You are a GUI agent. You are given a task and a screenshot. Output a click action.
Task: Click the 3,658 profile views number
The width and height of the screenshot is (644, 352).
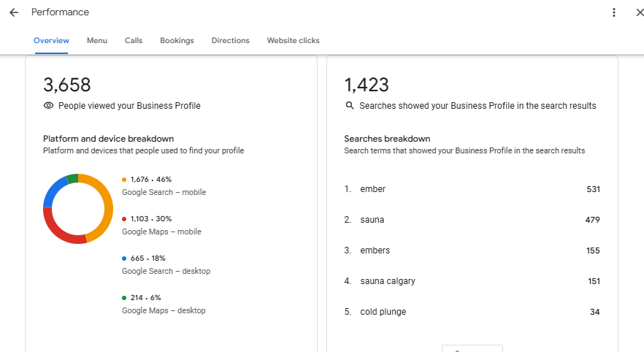pyautogui.click(x=67, y=85)
